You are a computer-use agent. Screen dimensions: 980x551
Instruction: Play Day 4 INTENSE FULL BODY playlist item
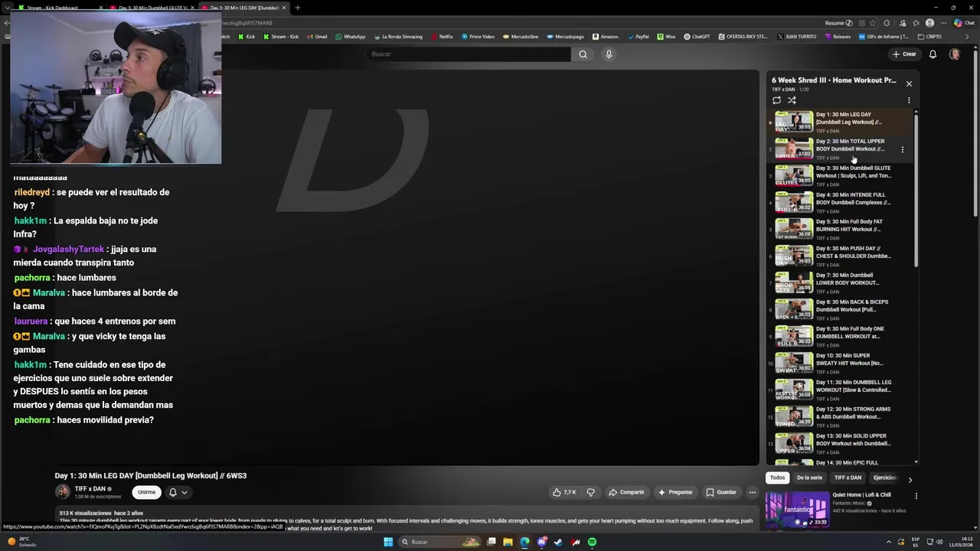point(841,203)
